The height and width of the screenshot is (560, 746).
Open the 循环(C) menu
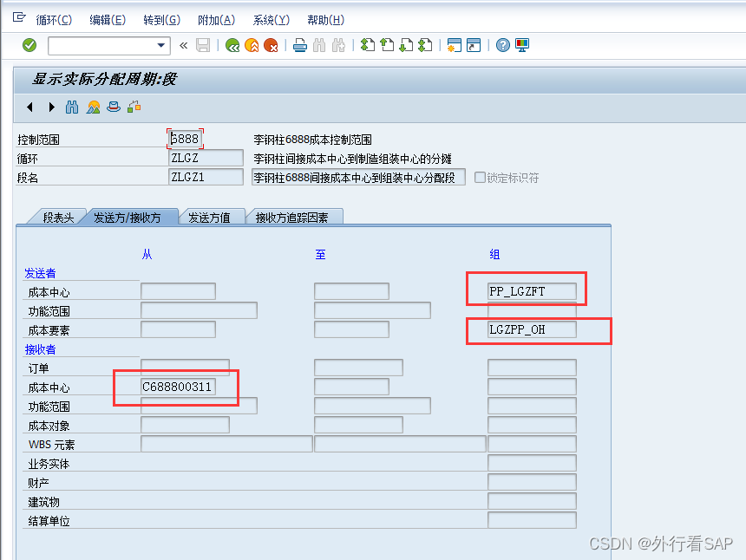pos(54,20)
